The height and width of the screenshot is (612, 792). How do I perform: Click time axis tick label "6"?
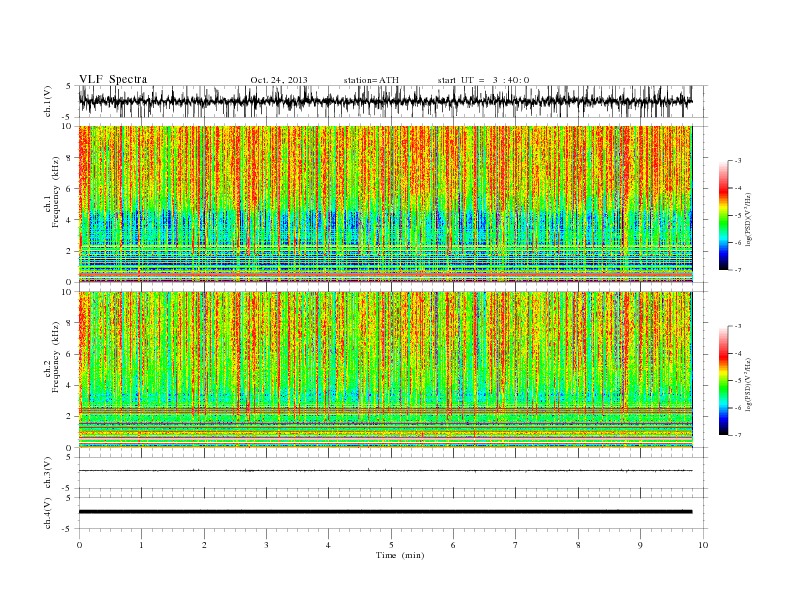pyautogui.click(x=453, y=545)
